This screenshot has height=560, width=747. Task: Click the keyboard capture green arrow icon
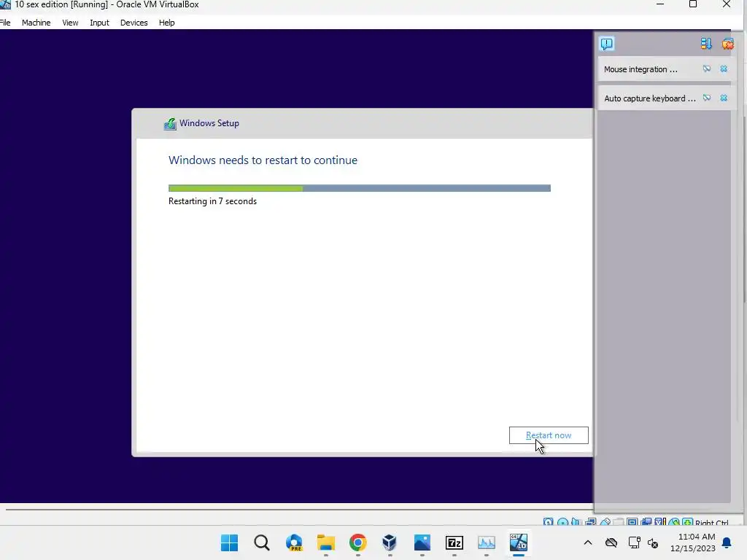688,522
